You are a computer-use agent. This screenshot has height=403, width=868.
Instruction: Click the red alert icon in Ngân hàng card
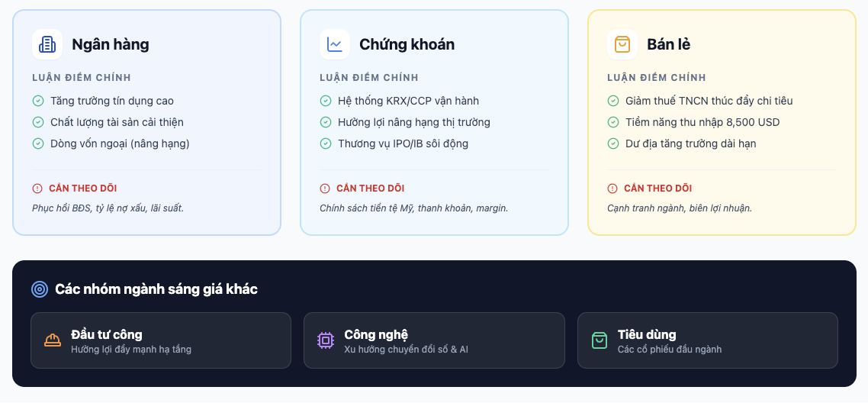37,189
